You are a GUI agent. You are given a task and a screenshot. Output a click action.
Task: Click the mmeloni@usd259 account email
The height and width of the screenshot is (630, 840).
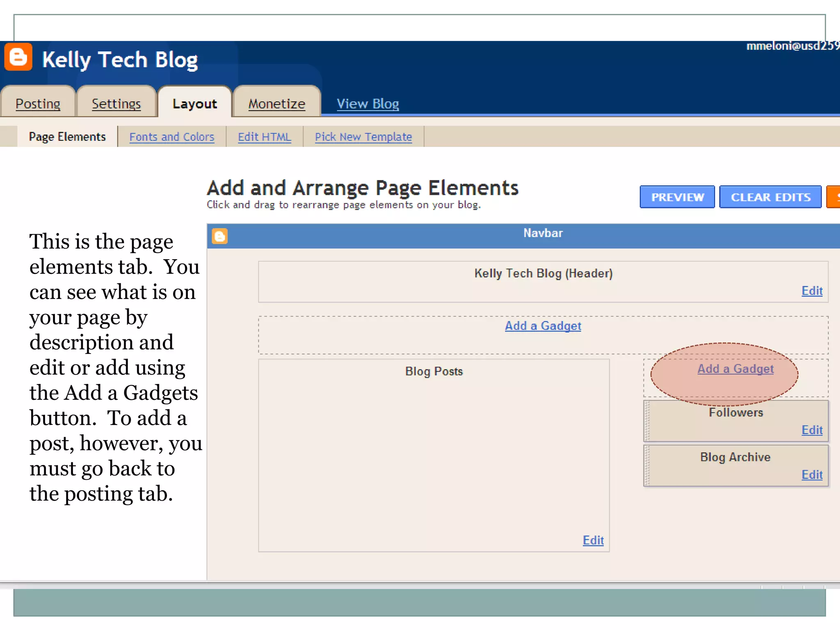pos(793,46)
